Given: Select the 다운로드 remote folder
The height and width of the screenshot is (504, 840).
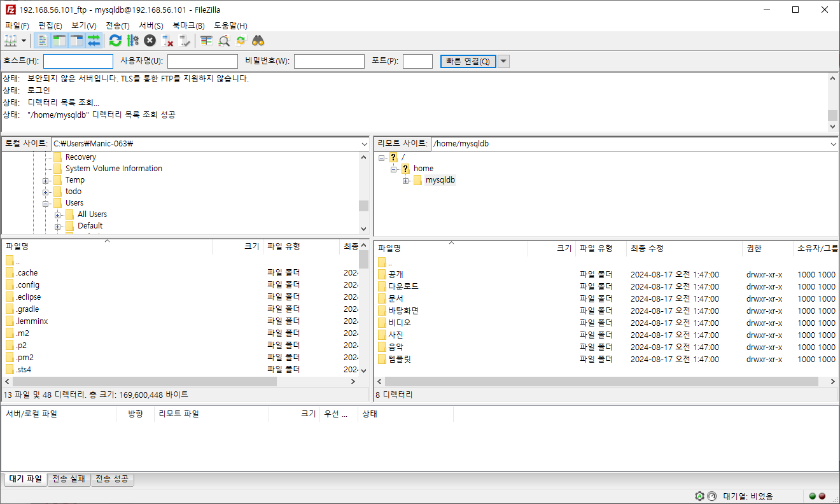Looking at the screenshot, I should 403,286.
